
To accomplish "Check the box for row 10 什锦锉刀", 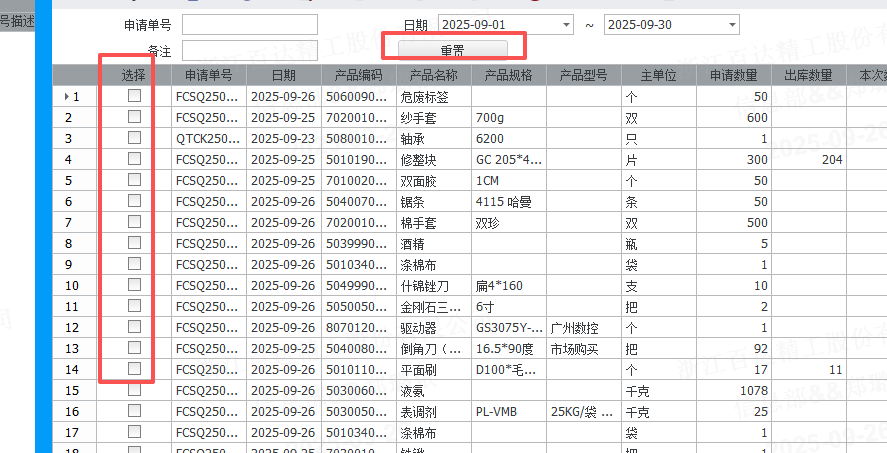I will [134, 285].
